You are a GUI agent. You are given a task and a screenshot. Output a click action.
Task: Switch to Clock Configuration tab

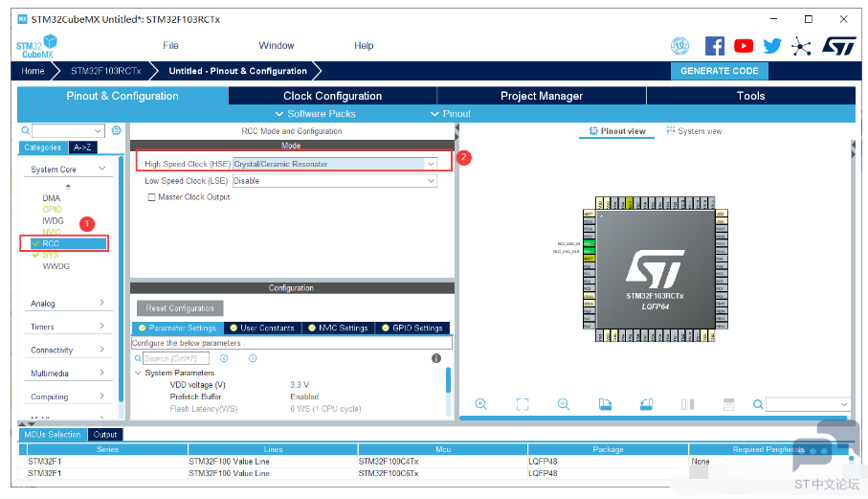[333, 96]
